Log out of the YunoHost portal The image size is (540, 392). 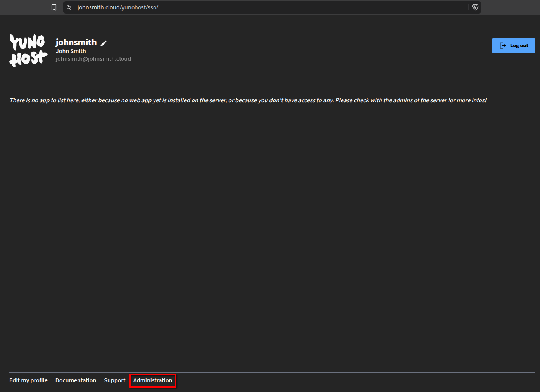click(x=513, y=46)
